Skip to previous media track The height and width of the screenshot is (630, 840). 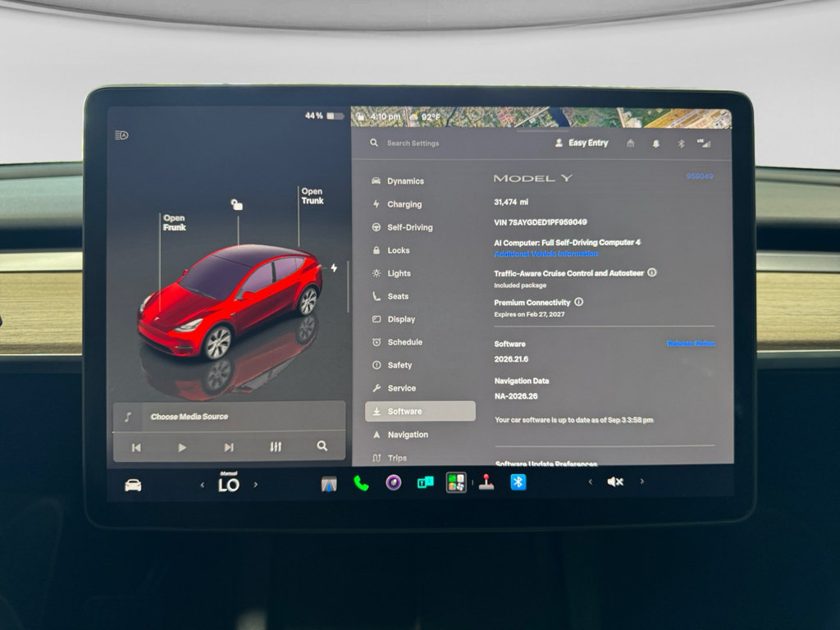[136, 447]
